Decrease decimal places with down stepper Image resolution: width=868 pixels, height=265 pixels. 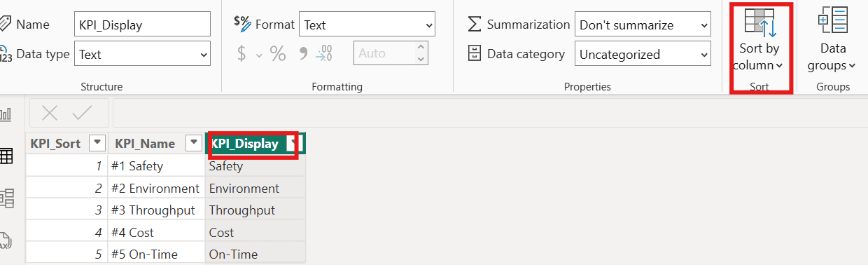(421, 60)
